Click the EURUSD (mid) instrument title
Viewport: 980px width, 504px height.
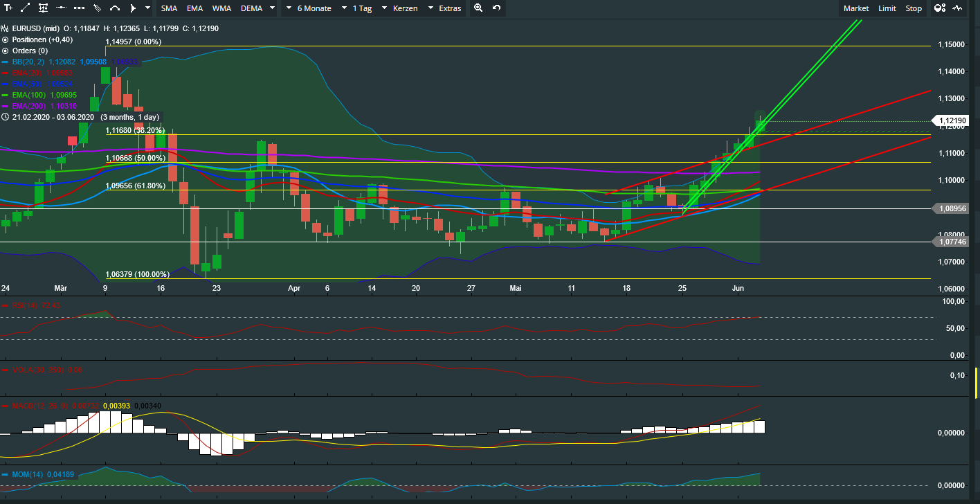click(x=36, y=29)
